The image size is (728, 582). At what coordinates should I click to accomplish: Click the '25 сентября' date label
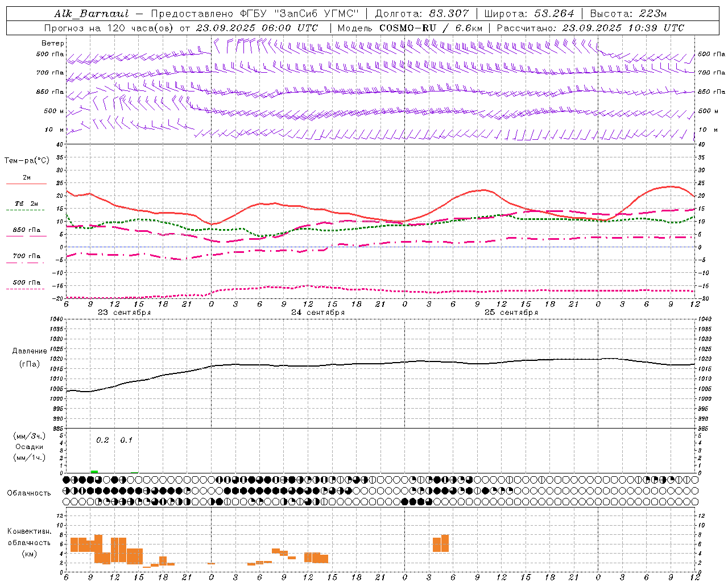pyautogui.click(x=511, y=313)
